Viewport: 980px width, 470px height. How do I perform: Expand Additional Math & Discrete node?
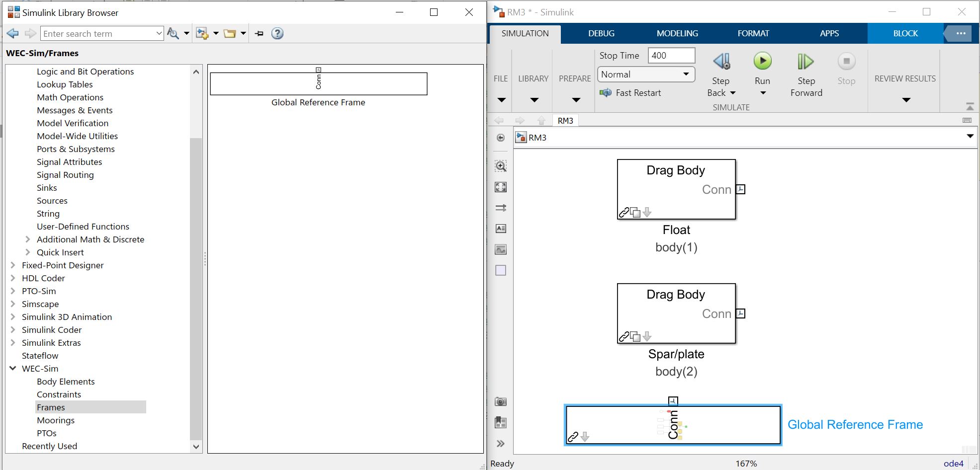[x=28, y=239]
